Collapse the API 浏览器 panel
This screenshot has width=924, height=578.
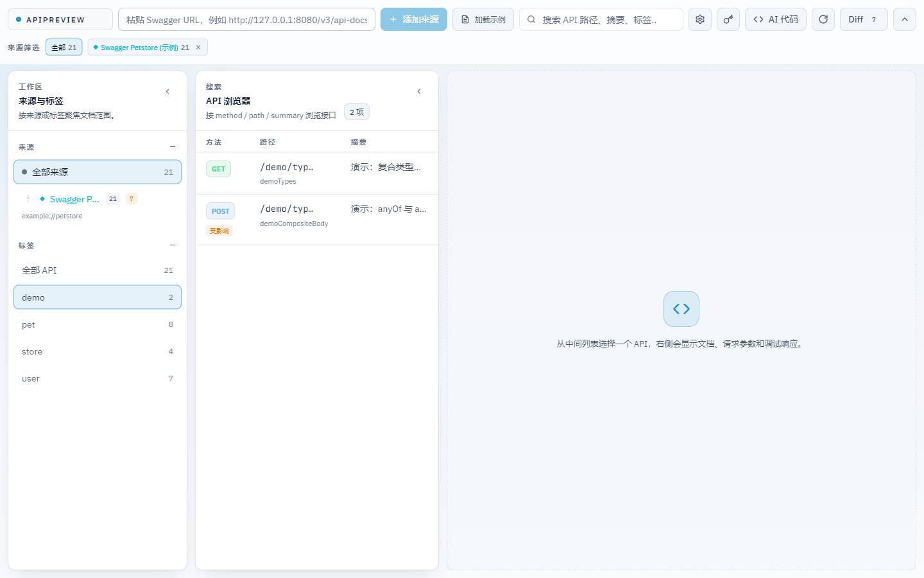tap(419, 92)
